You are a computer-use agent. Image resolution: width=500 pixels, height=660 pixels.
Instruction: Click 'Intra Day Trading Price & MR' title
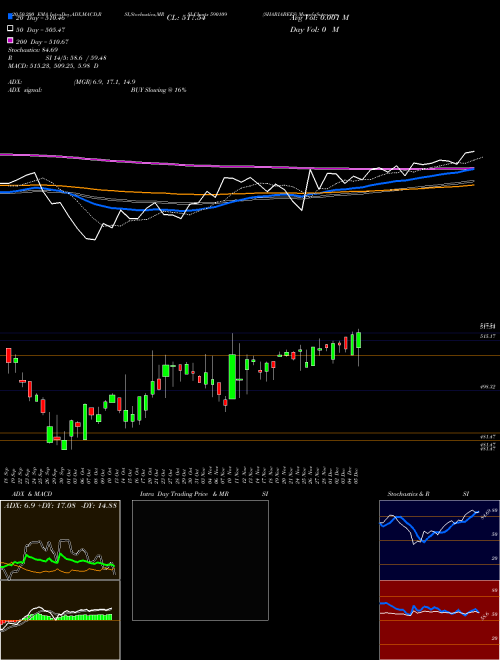tap(184, 494)
